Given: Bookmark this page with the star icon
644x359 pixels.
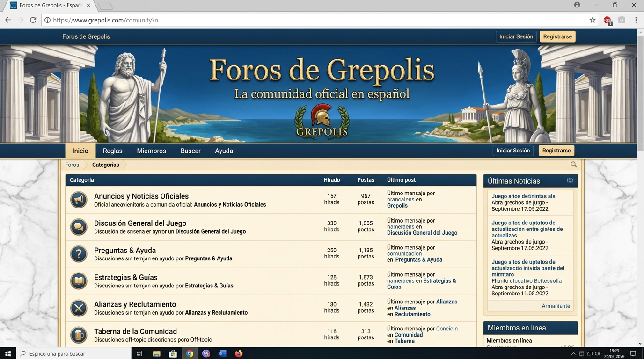Looking at the screenshot, I should 593,20.
